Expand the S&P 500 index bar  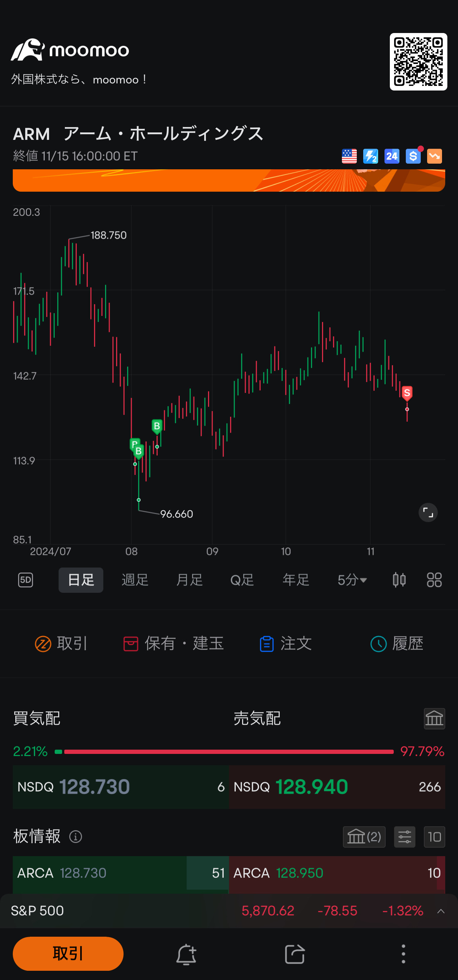pos(441,911)
